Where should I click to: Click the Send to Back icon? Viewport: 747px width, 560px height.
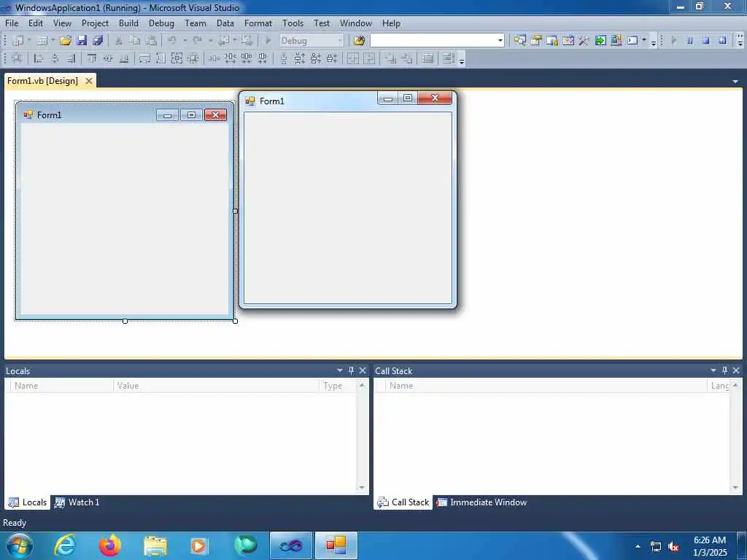(x=407, y=58)
